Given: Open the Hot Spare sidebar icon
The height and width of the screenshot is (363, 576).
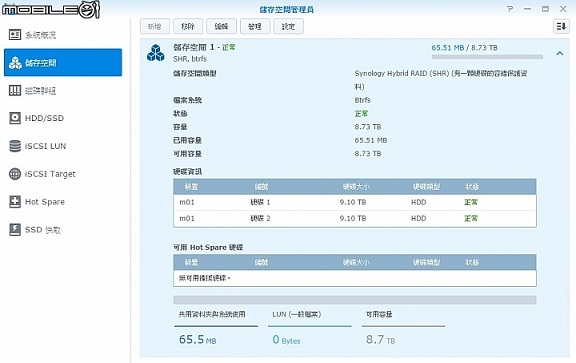Looking at the screenshot, I should [x=15, y=202].
